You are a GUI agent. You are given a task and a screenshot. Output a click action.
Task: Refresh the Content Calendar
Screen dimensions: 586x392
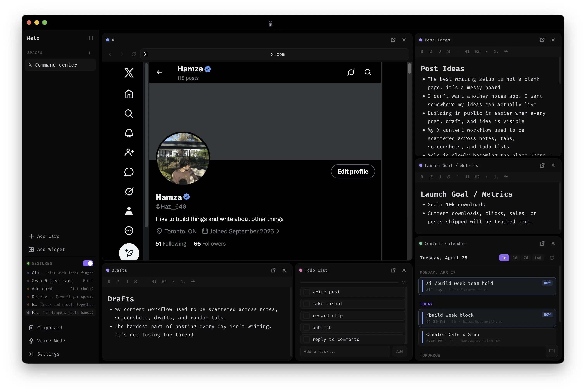pos(552,258)
